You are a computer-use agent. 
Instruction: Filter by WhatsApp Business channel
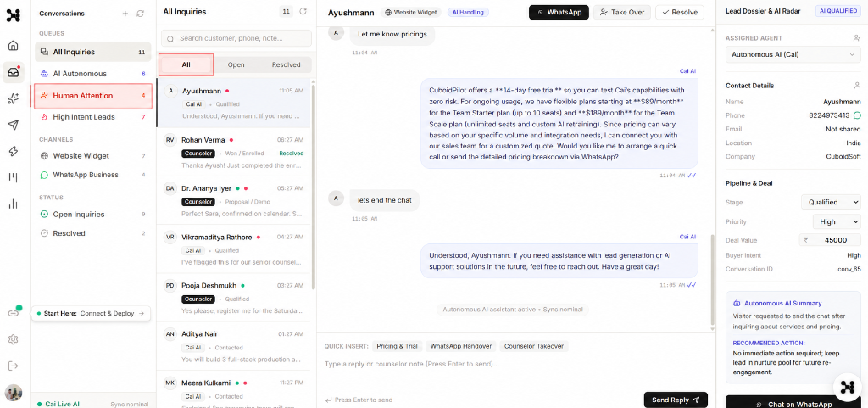click(x=93, y=175)
